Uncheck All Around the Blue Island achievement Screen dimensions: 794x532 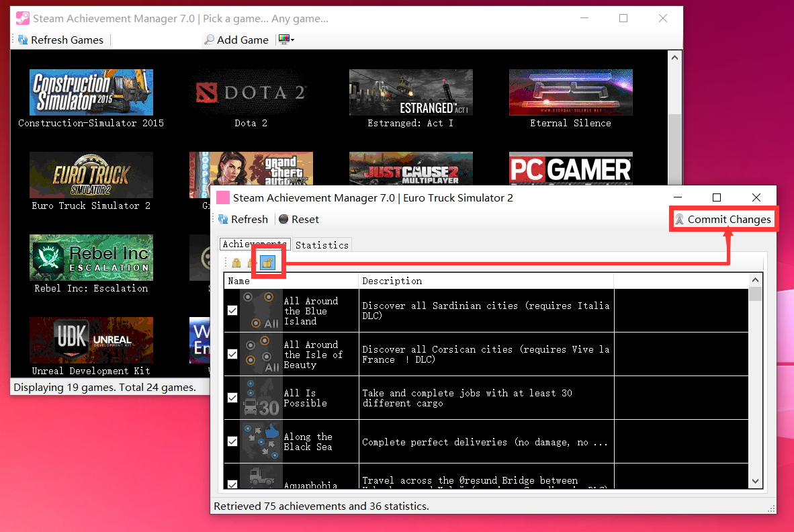(x=232, y=310)
